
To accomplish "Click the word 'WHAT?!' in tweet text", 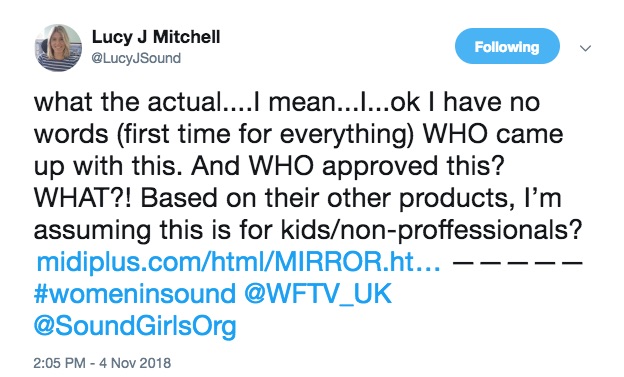I will click(84, 198).
